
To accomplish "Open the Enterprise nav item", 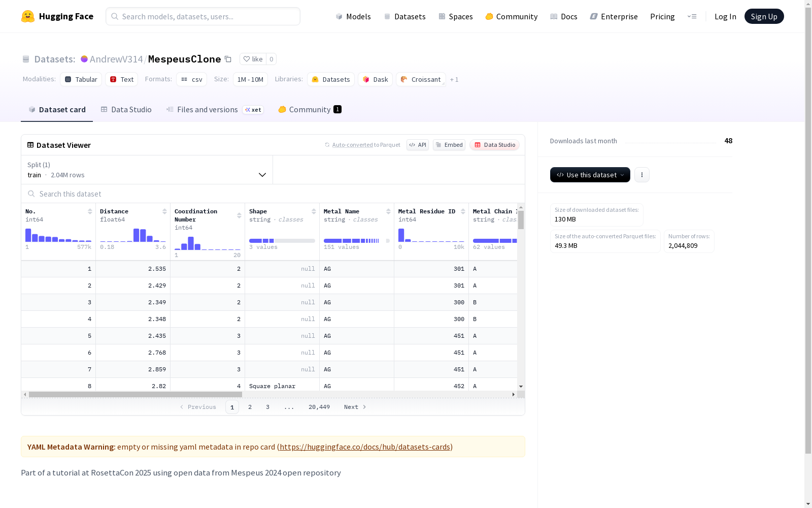I will [x=614, y=16].
